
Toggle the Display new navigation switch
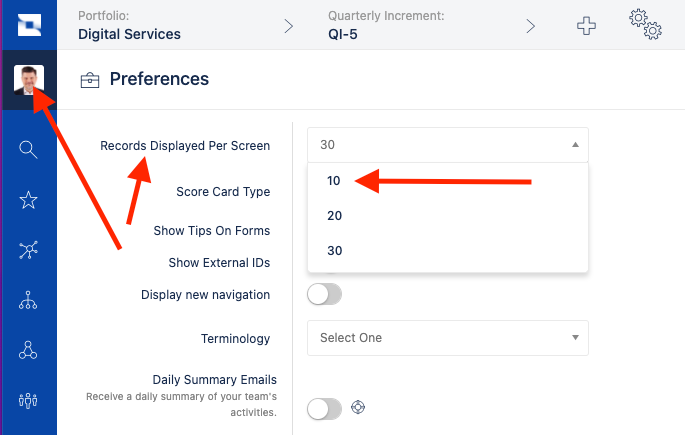click(x=324, y=294)
